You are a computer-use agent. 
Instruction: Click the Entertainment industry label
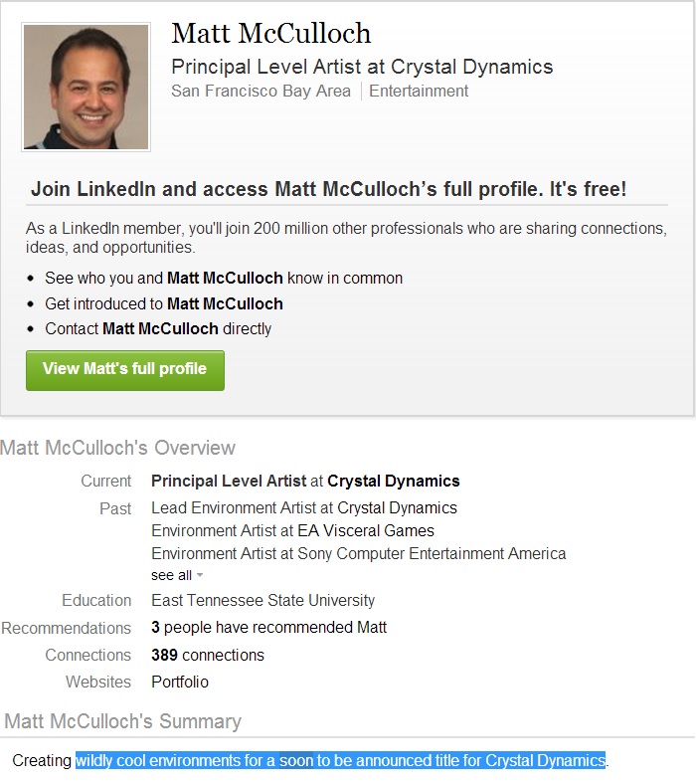(419, 91)
